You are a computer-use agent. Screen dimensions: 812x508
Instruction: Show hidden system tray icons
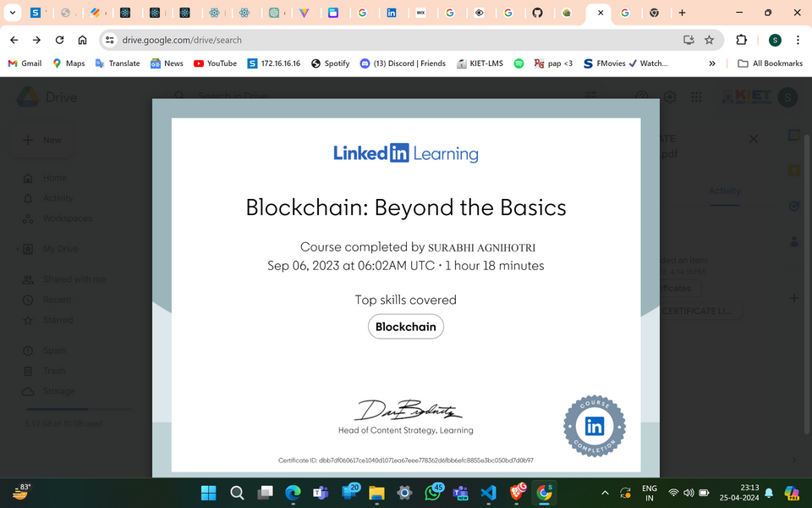[x=605, y=493]
